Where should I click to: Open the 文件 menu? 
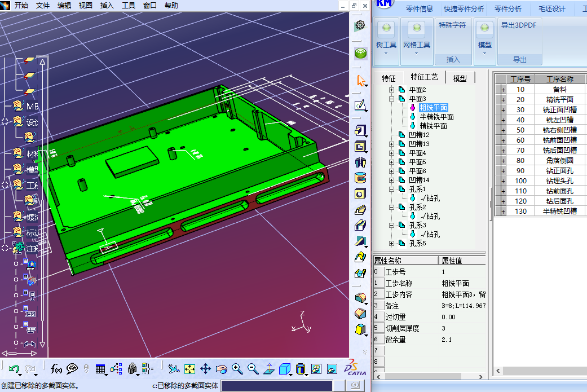point(43,6)
